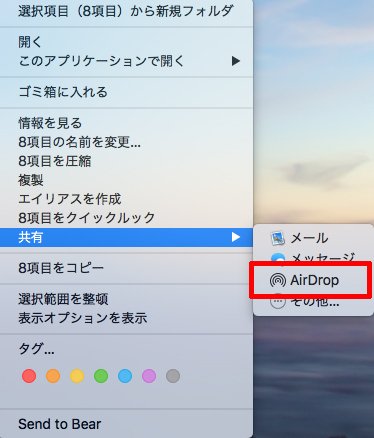Choose 選択項目（8項目）から新規フォルダ
This screenshot has width=374, height=438.
pyautogui.click(x=126, y=12)
